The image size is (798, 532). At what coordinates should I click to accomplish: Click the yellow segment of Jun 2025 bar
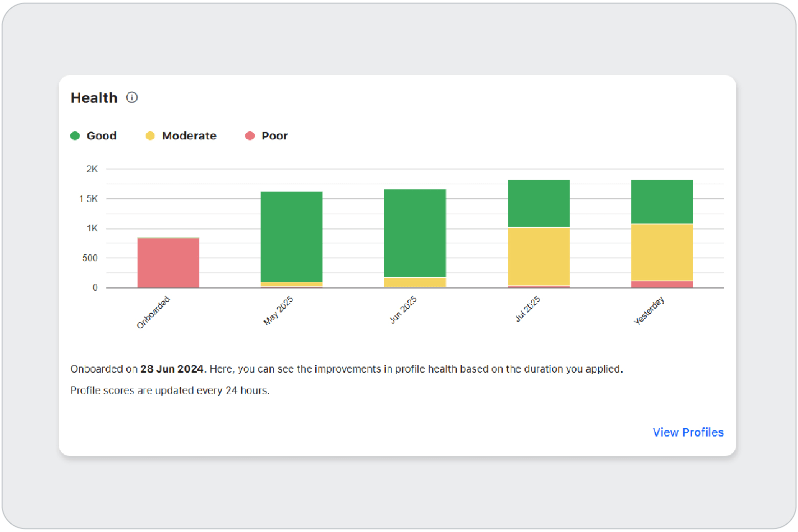pos(415,282)
